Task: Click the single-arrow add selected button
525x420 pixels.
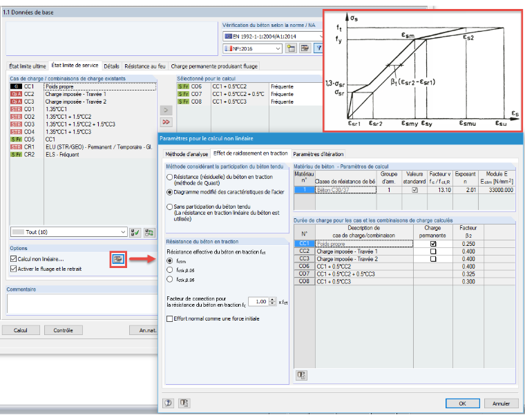Action: (166, 111)
